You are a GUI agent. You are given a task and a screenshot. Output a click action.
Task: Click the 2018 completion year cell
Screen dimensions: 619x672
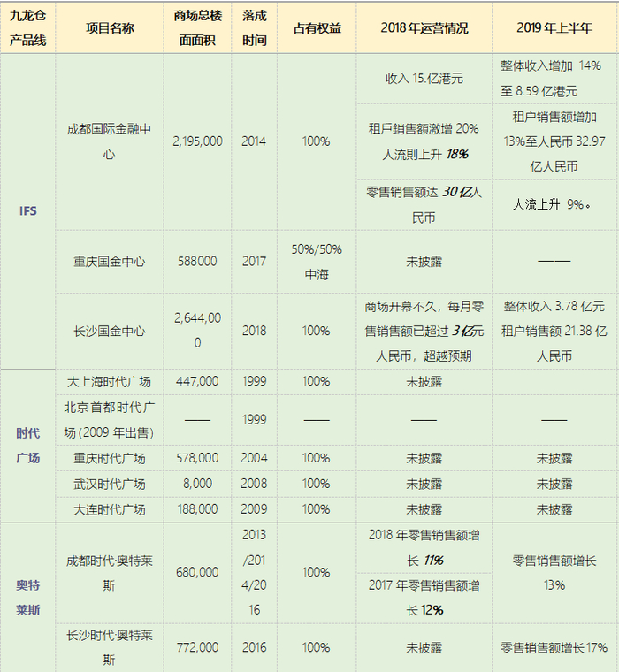[254, 331]
